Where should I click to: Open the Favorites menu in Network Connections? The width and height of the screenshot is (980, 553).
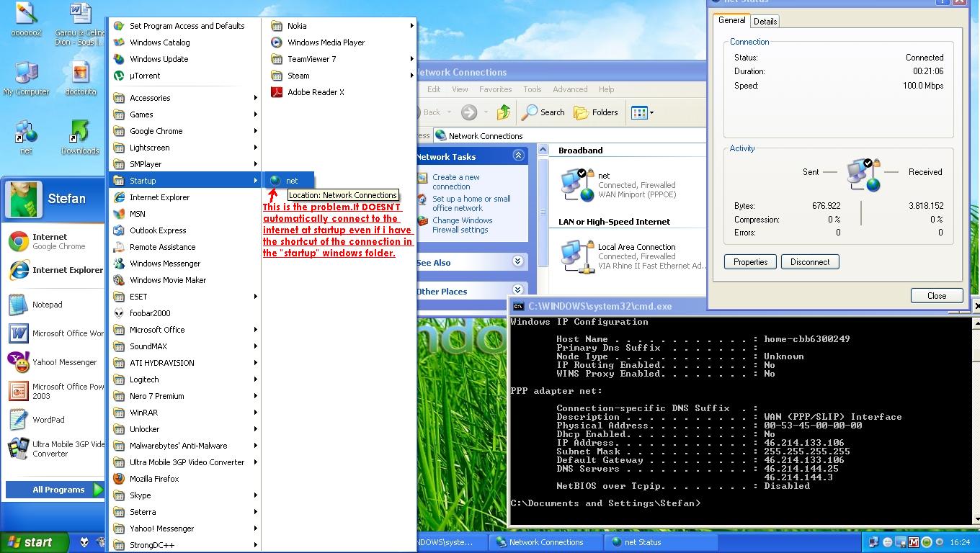496,89
